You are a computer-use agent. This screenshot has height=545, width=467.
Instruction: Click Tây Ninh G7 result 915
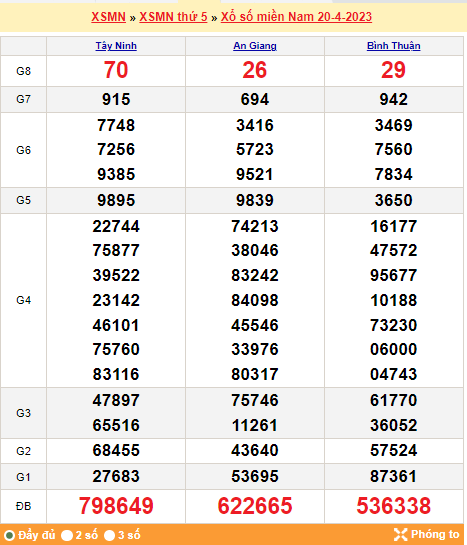point(116,99)
